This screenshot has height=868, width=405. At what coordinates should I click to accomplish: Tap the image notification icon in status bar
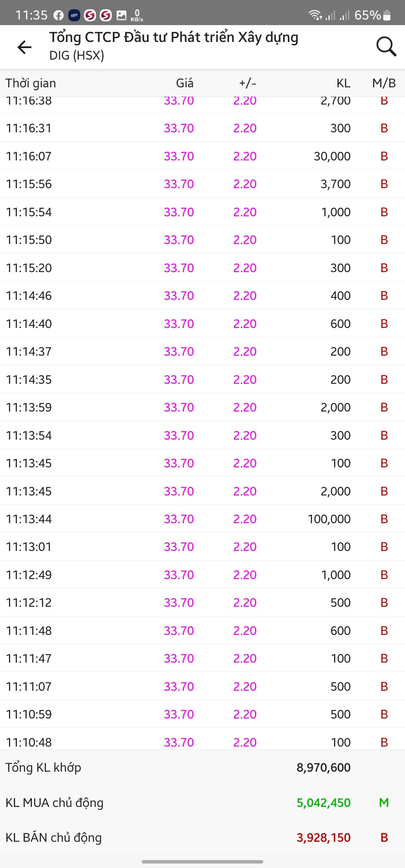click(121, 15)
